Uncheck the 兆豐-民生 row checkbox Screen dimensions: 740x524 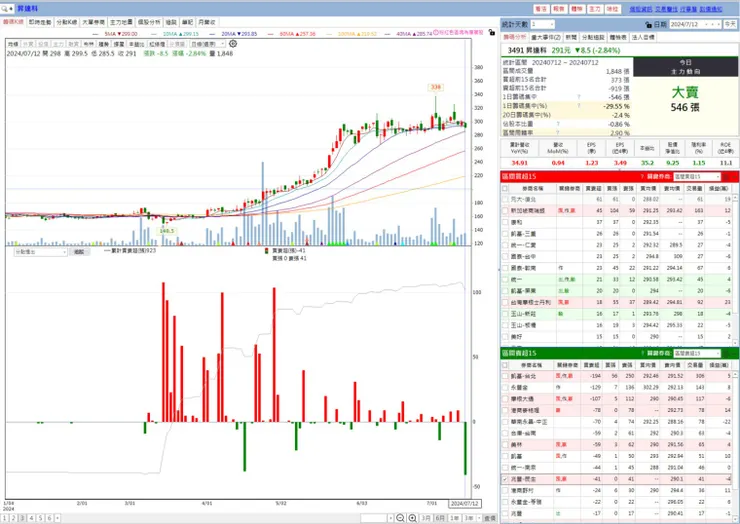(505, 479)
